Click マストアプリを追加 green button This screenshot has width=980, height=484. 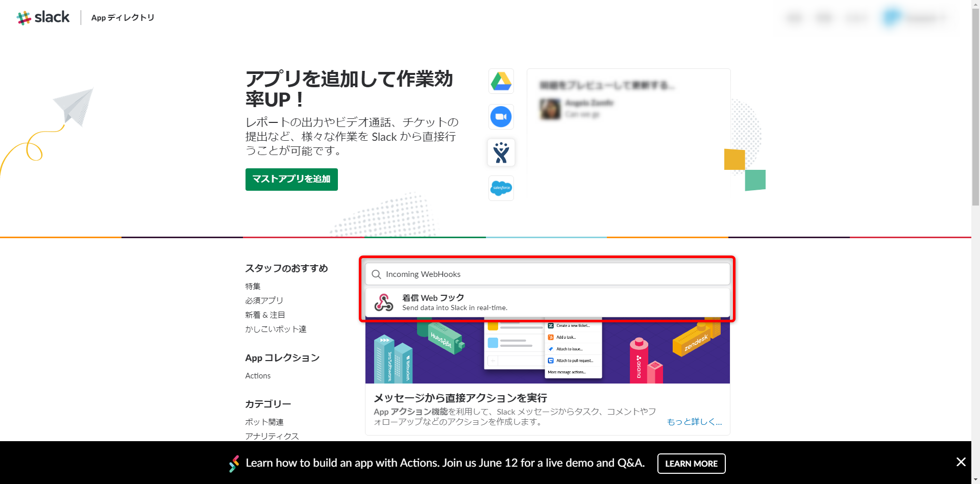[291, 180]
